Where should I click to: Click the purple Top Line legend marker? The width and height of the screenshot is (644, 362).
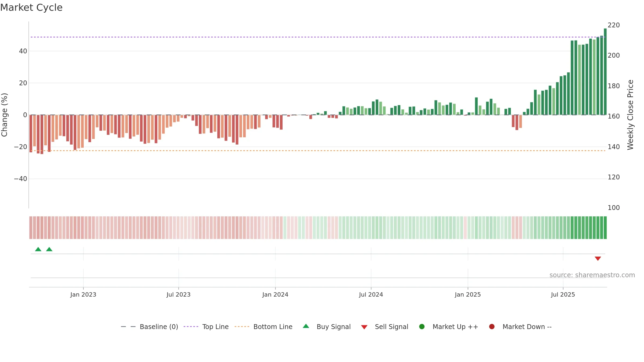(191, 327)
